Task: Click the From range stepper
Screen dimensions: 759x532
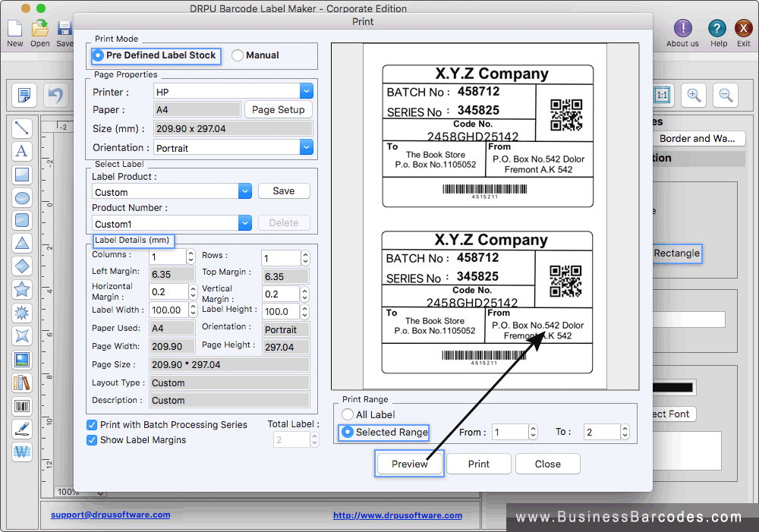Action: point(533,432)
